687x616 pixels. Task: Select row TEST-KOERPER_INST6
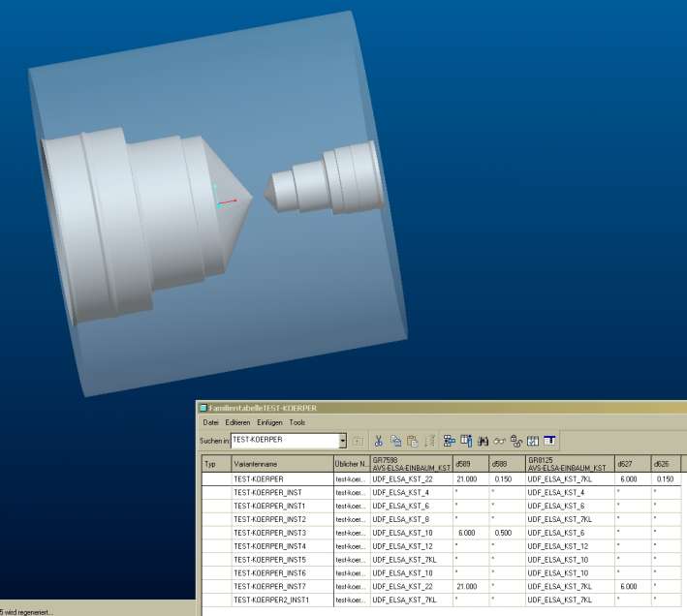point(270,573)
